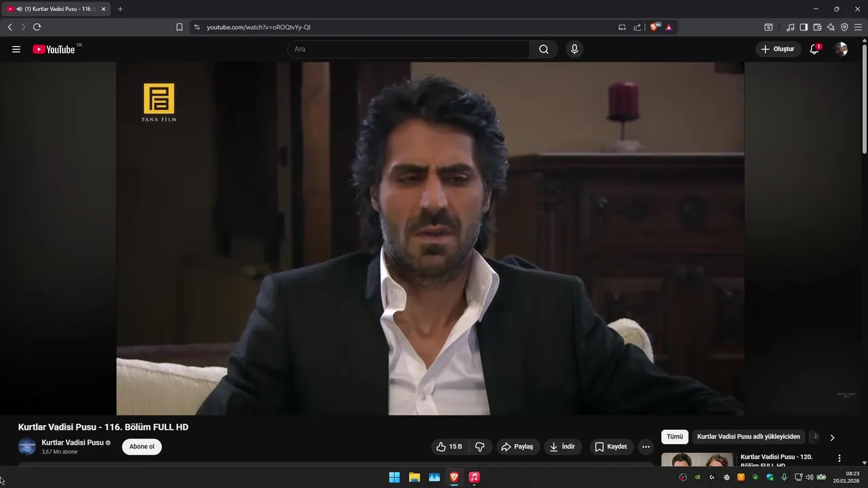Switch to Brave browser in taskbar
Viewport: 868px width, 488px height.
click(454, 477)
